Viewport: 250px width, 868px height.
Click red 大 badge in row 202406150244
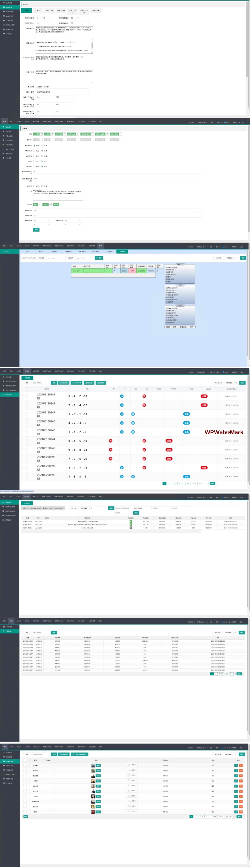coord(110,441)
